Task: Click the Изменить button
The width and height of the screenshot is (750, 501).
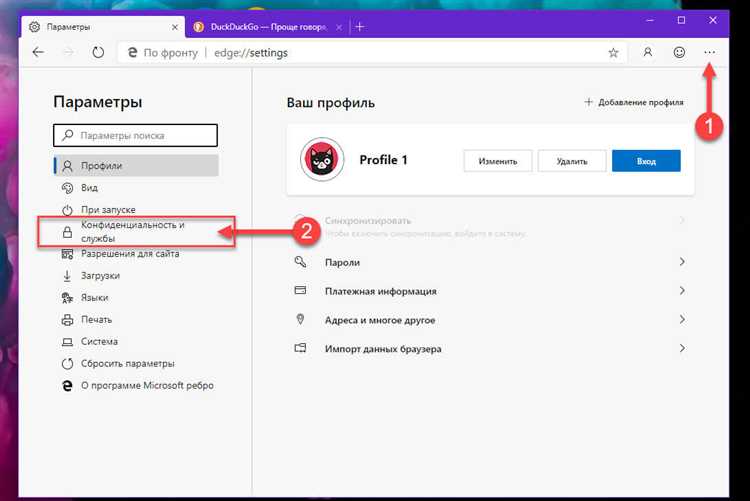Action: [x=497, y=160]
